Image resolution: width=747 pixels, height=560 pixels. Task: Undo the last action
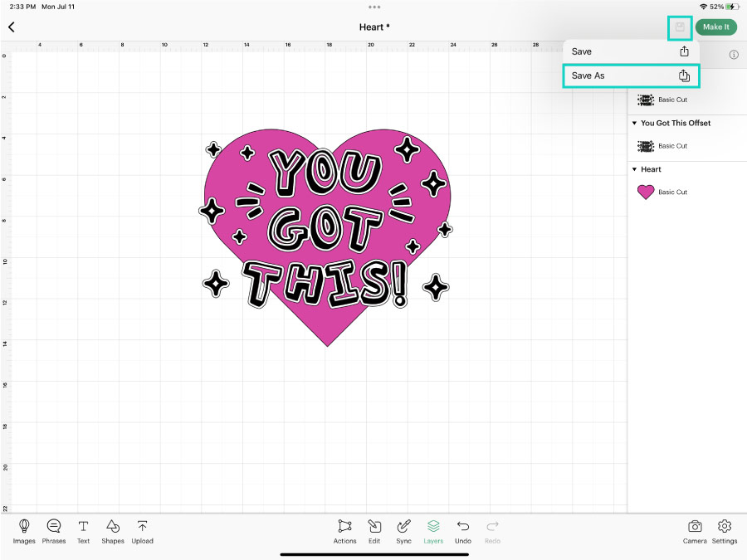pos(463,531)
